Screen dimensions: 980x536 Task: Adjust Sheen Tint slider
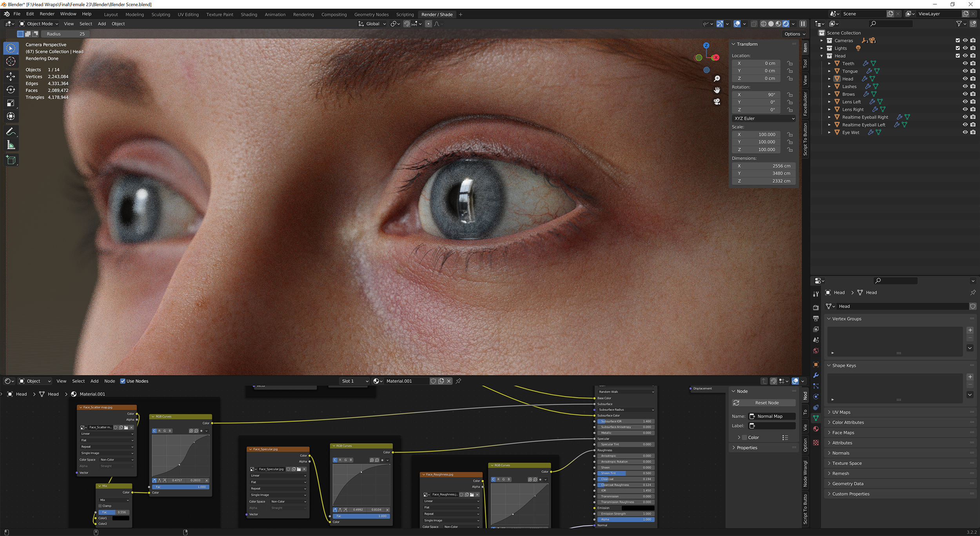click(x=626, y=473)
